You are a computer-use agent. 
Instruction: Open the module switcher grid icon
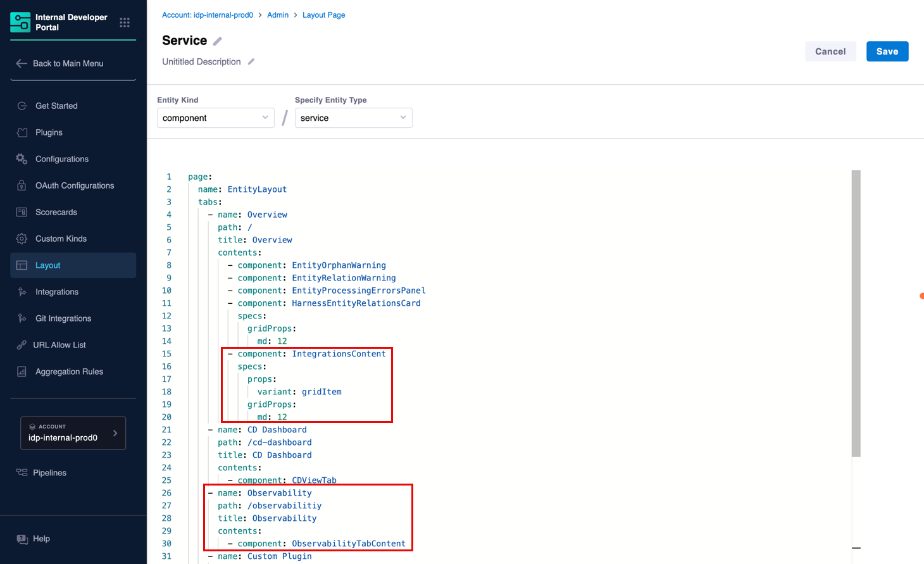pyautogui.click(x=125, y=22)
